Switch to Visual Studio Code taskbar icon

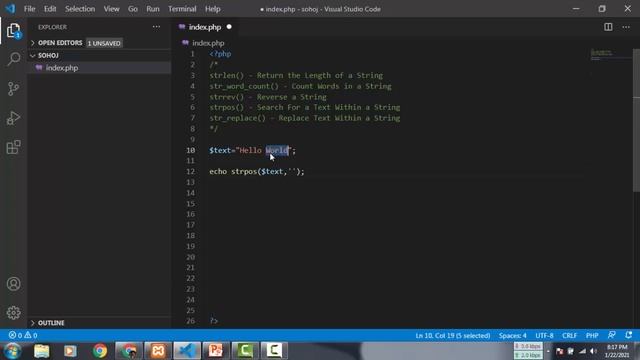coord(187,351)
